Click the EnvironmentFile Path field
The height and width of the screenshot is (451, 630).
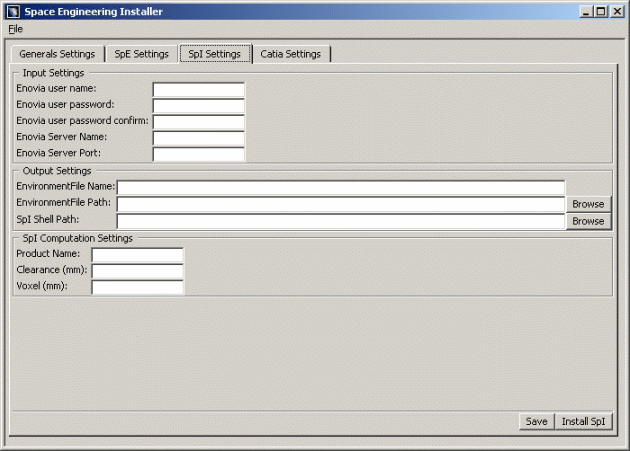341,204
